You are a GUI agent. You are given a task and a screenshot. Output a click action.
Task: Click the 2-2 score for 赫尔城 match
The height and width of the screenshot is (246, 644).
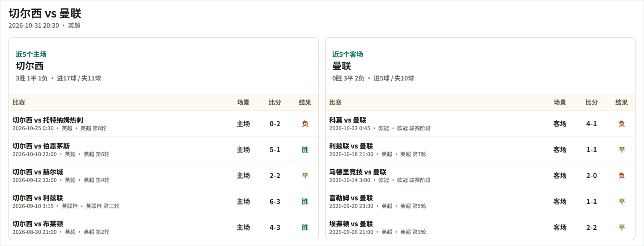click(x=275, y=175)
